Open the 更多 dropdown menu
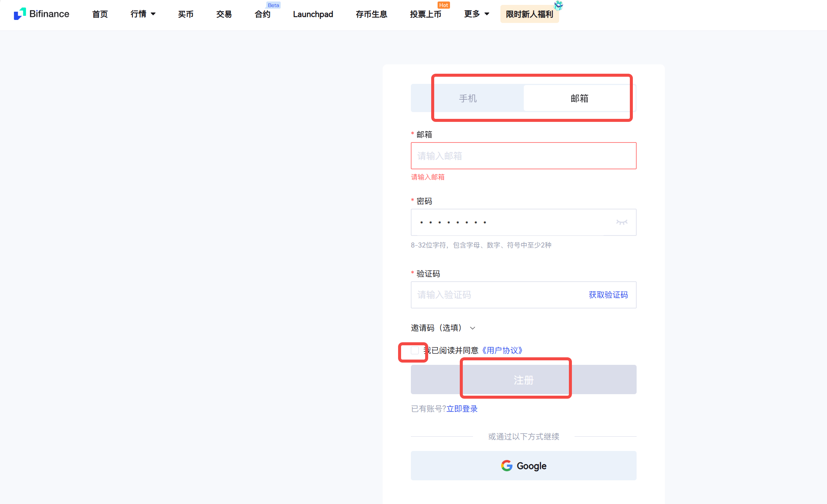Image resolution: width=827 pixels, height=504 pixels. [x=476, y=14]
